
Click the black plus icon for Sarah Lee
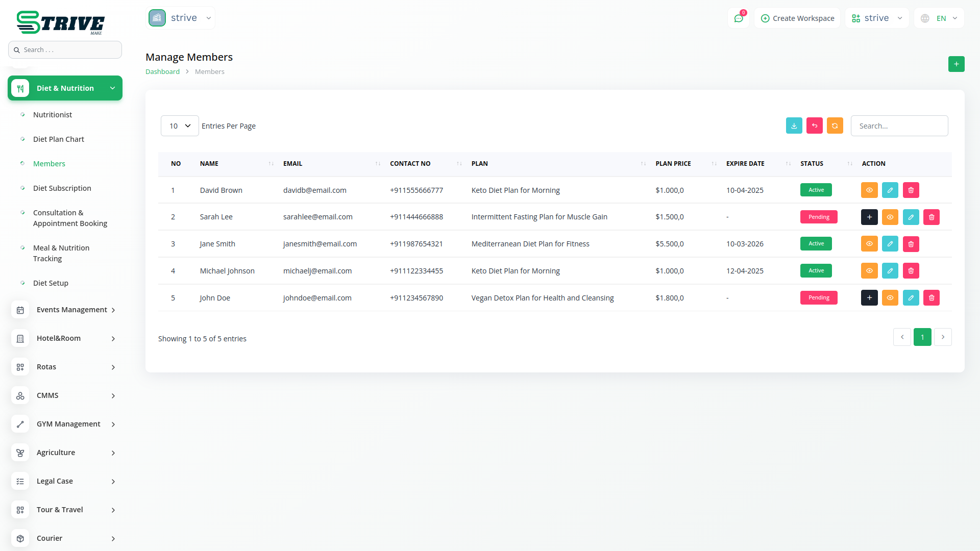(869, 217)
